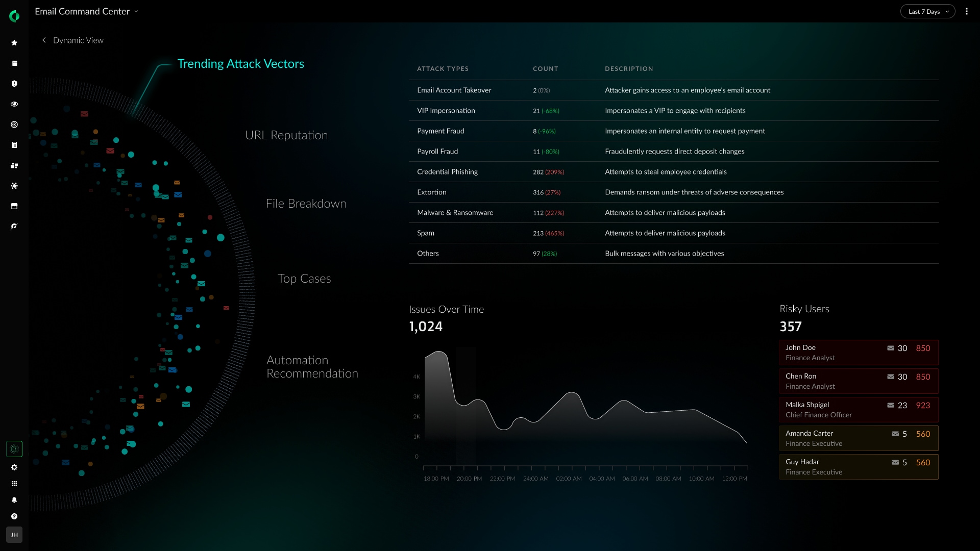980x551 pixels.
Task: Go back via Dynamic View chevron
Action: click(x=44, y=40)
